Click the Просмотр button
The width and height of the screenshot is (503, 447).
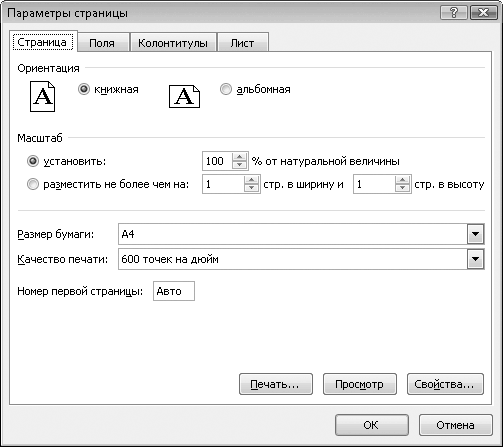tap(360, 384)
